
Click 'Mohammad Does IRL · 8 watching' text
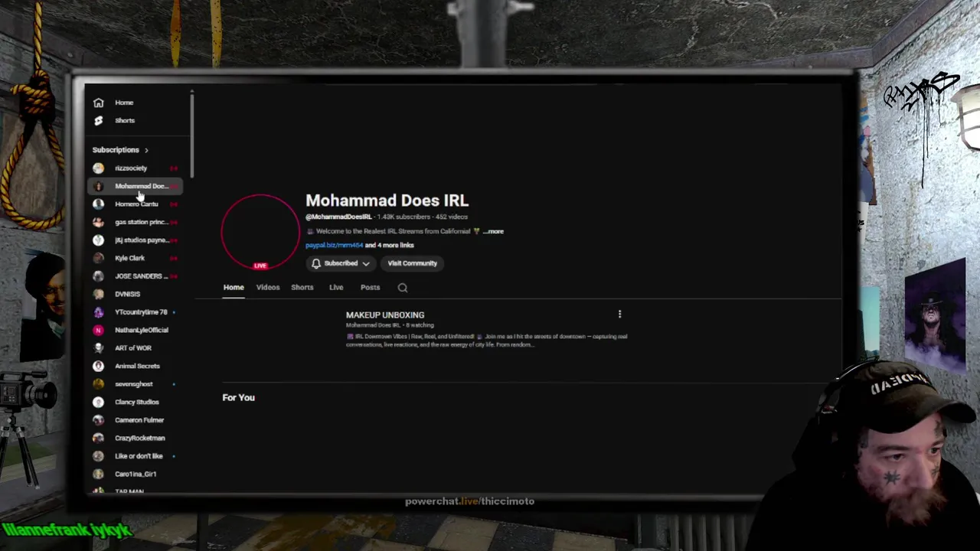(x=390, y=325)
